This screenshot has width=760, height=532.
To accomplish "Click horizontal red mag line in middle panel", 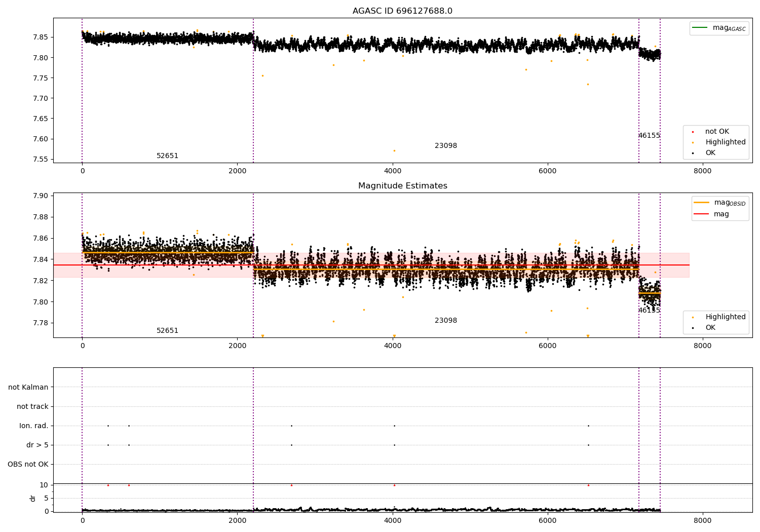I will [371, 265].
